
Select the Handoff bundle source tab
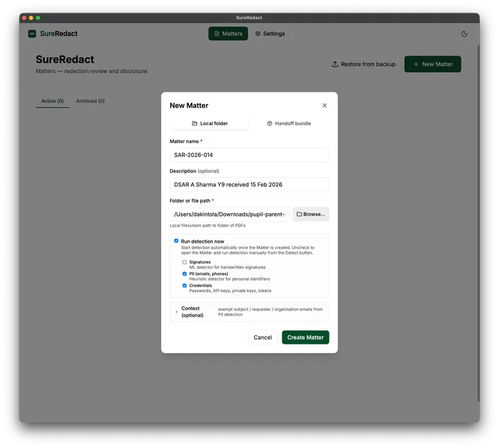pos(289,123)
